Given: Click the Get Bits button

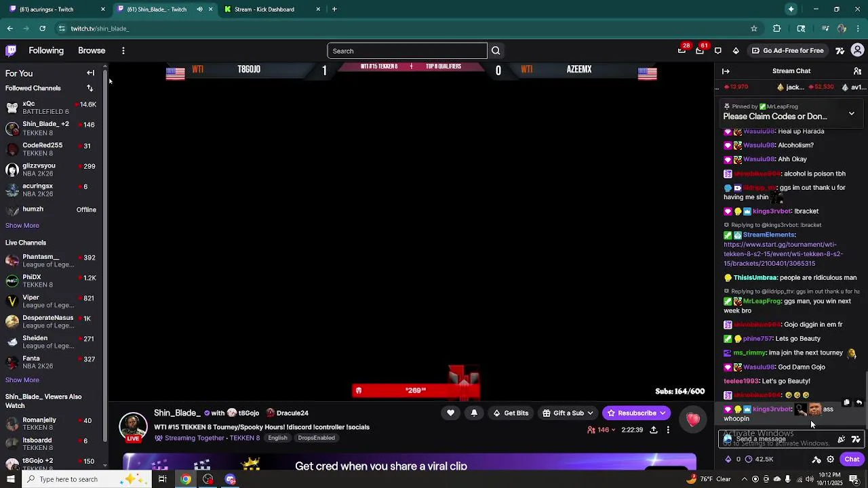Looking at the screenshot, I should (511, 413).
